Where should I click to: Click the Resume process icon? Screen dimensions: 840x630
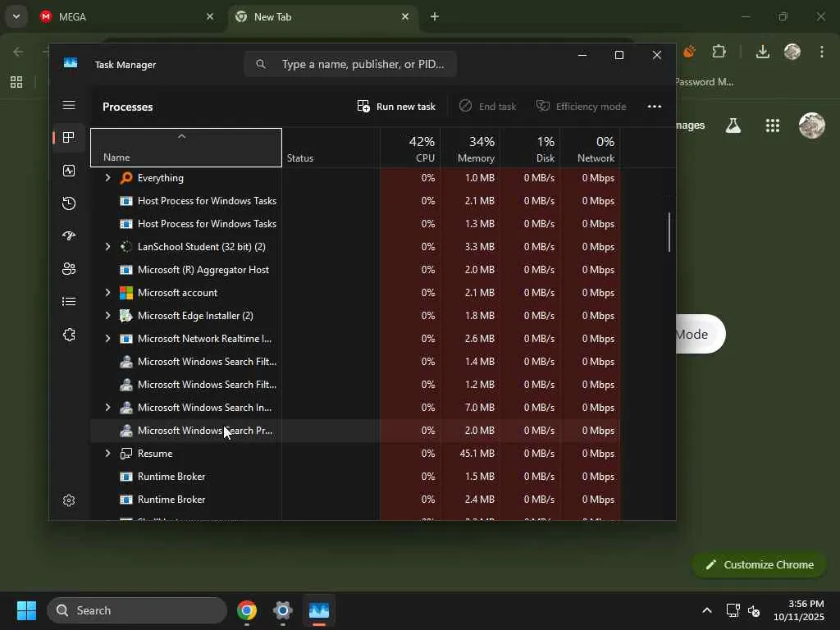(126, 453)
